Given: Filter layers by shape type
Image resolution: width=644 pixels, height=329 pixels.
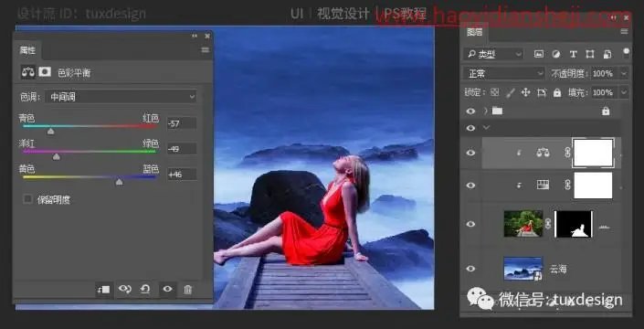Looking at the screenshot, I should pyautogui.click(x=590, y=54).
